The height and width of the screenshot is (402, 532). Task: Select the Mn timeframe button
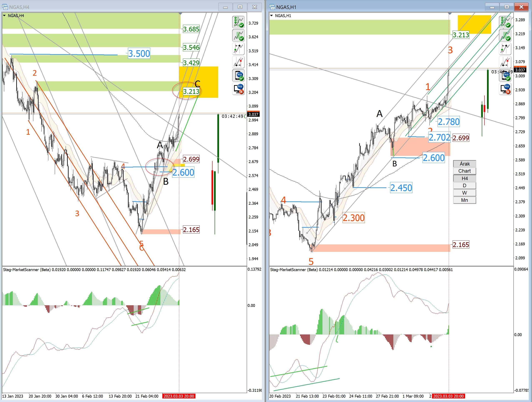tap(465, 200)
